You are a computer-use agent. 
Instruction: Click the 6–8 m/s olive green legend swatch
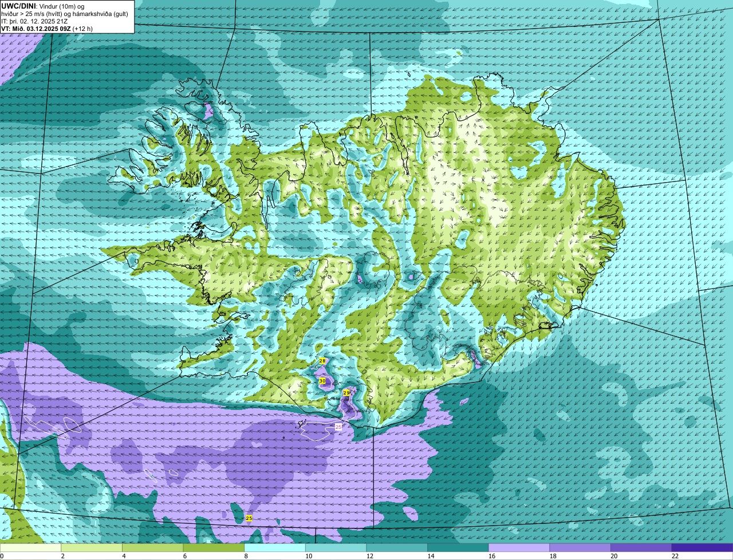click(214, 548)
